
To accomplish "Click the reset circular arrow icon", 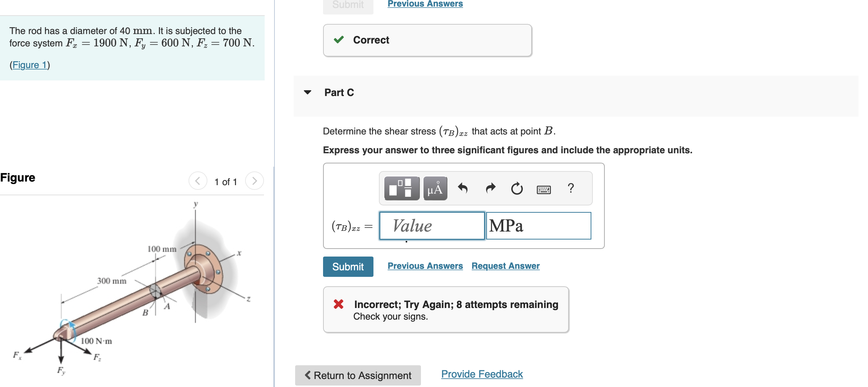I will tap(517, 188).
